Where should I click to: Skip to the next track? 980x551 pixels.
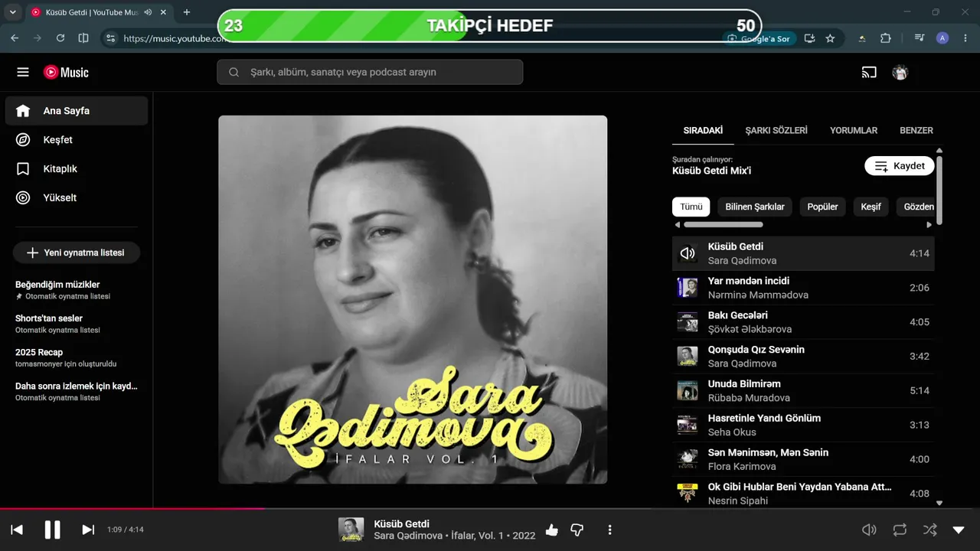[88, 530]
